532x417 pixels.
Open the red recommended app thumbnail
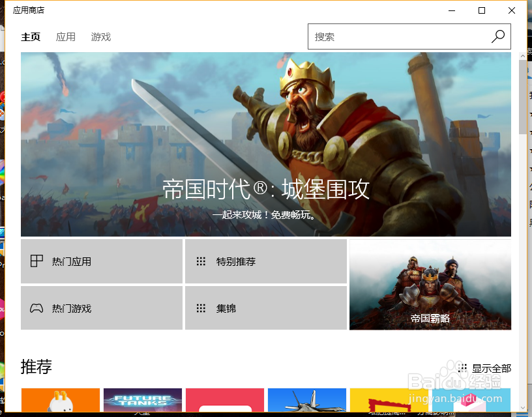[x=225, y=400]
